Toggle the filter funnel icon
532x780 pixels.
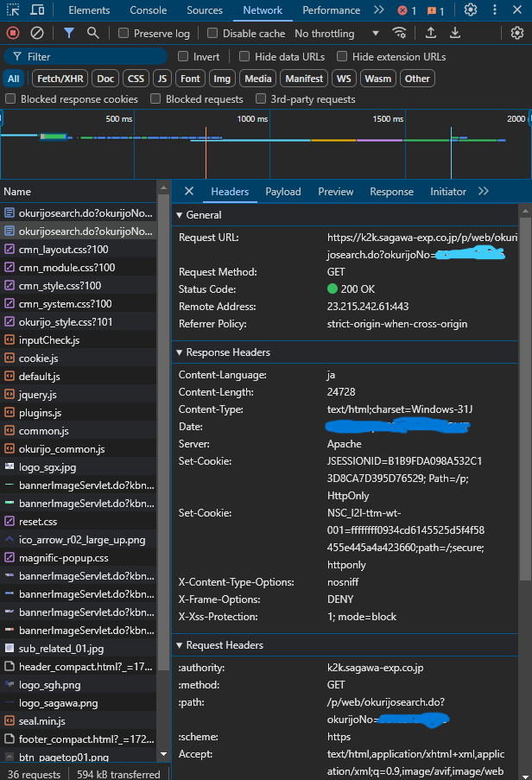[x=69, y=33]
